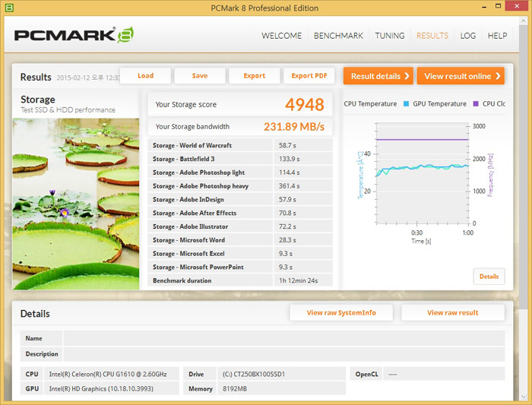532x405 pixels.
Task: Click the blue GPU Temperature legend square
Action: 407,104
